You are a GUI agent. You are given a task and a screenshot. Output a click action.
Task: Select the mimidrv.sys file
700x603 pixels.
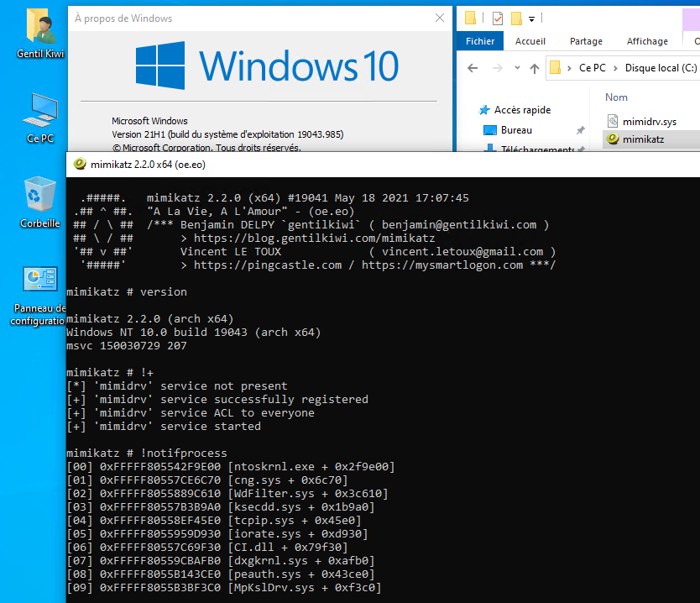pos(650,122)
